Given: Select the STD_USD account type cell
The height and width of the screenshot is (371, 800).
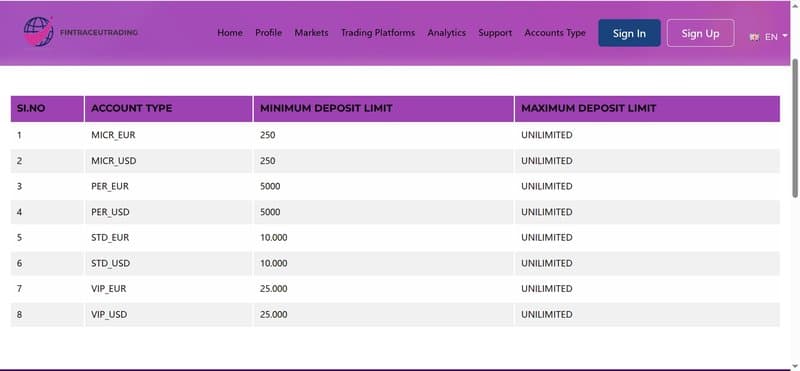Looking at the screenshot, I should [168, 263].
